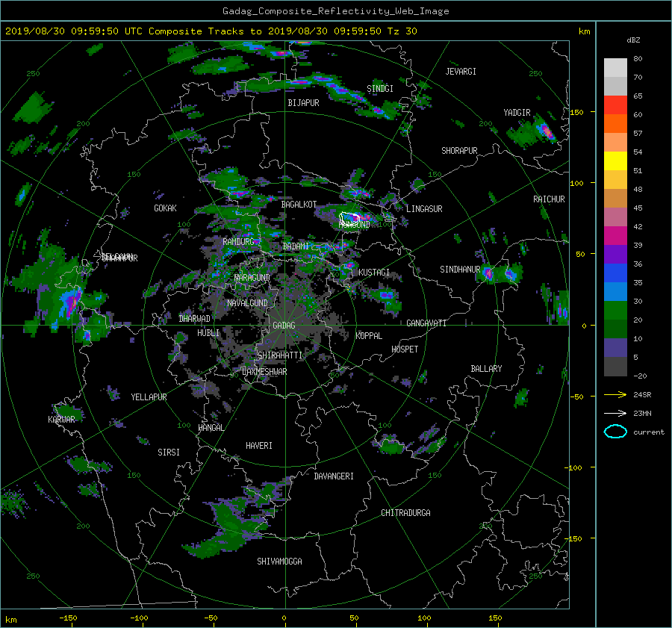This screenshot has height=628, width=672.
Task: Click the km unit label at top right
Action: point(584,31)
